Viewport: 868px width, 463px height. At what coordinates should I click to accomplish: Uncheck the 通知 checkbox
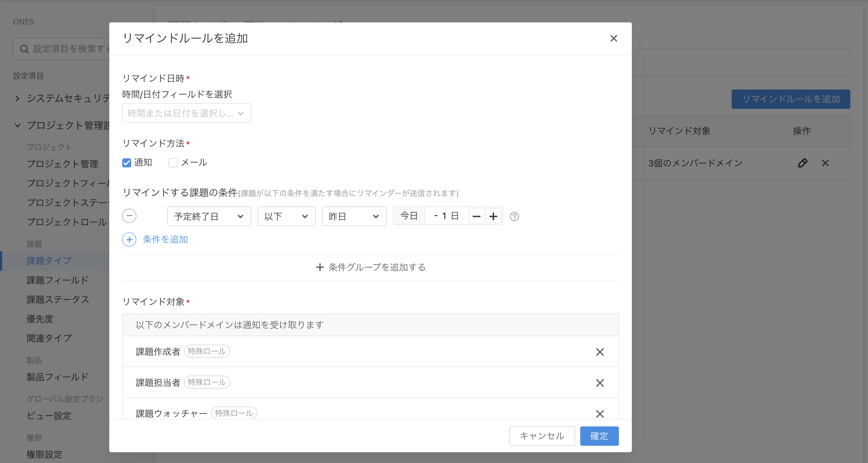point(126,163)
